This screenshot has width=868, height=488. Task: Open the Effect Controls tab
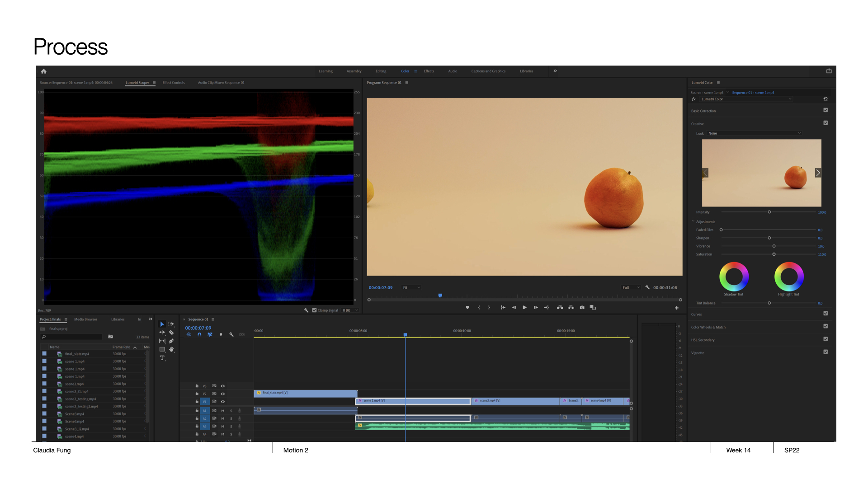174,83
